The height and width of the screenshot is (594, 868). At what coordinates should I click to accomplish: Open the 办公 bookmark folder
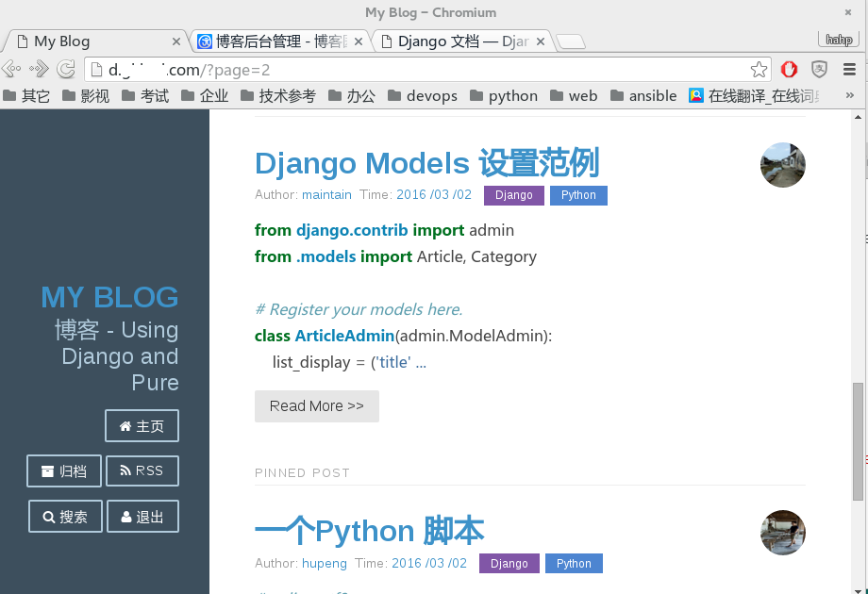point(352,95)
